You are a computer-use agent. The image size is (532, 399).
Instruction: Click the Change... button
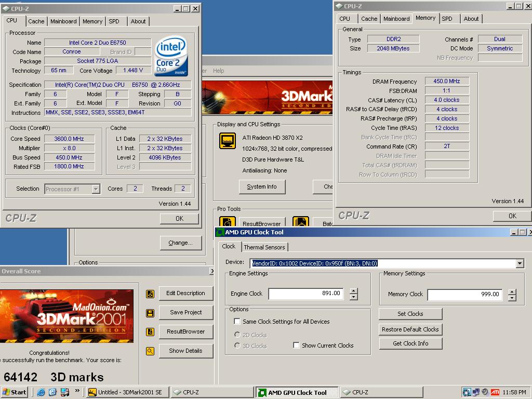[x=180, y=243]
